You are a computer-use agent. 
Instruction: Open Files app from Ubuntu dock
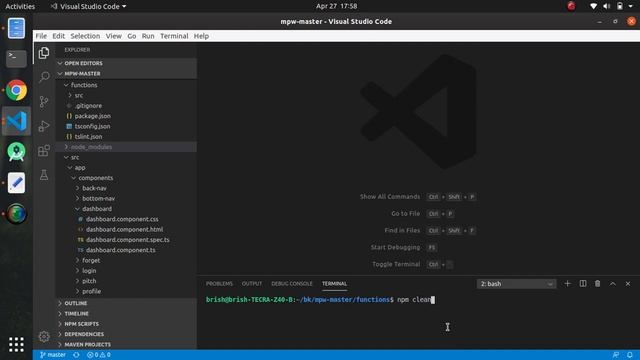[16, 28]
